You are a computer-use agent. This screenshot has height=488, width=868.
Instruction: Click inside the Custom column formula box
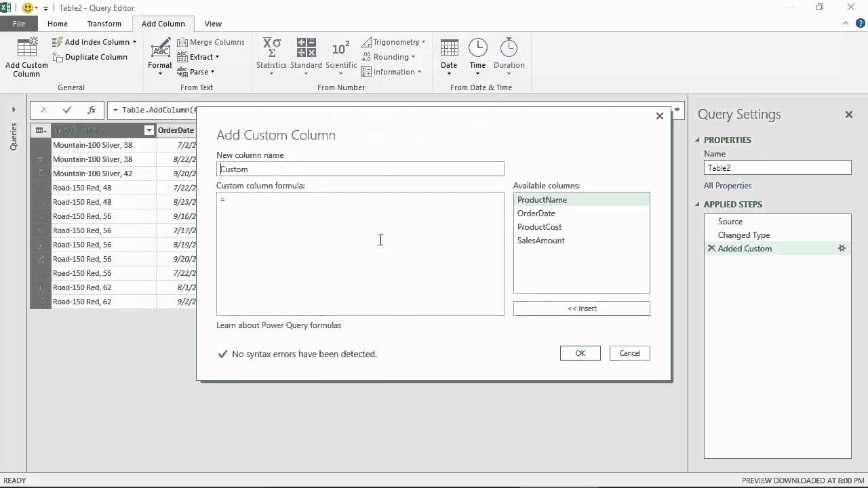[x=360, y=253]
